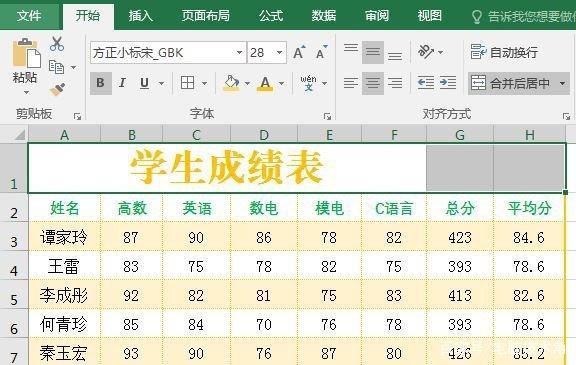The width and height of the screenshot is (576, 365).
Task: Switch to 页面布局 tab
Action: coord(206,16)
